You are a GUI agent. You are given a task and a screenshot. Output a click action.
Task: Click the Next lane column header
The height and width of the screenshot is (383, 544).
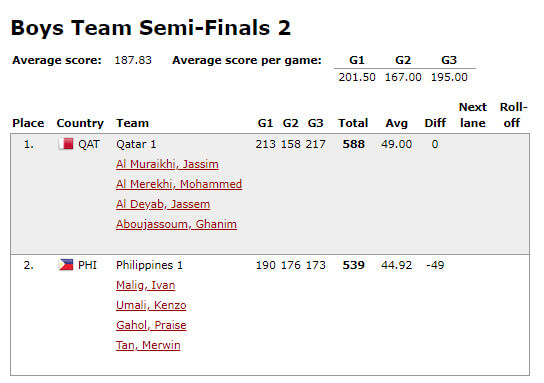click(x=473, y=115)
